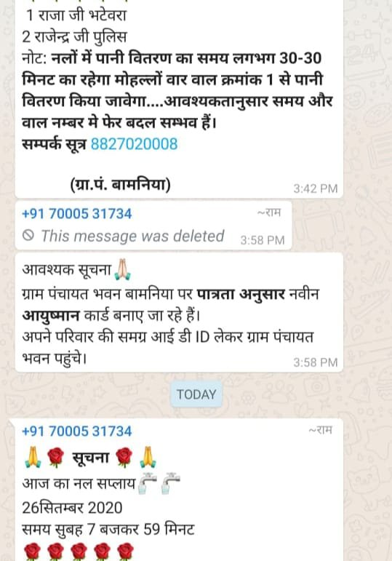Click the deleted message prohibited icon
392x561 pixels.
[28, 236]
